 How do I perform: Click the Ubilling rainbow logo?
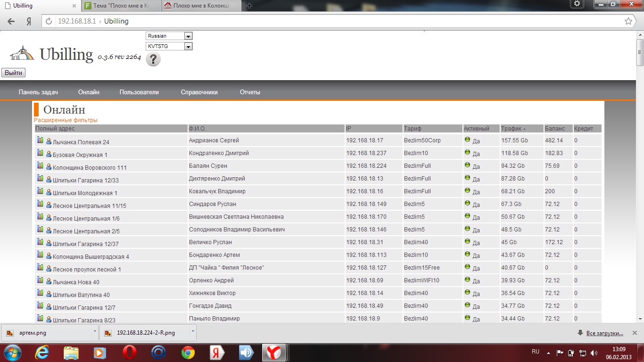(22, 53)
